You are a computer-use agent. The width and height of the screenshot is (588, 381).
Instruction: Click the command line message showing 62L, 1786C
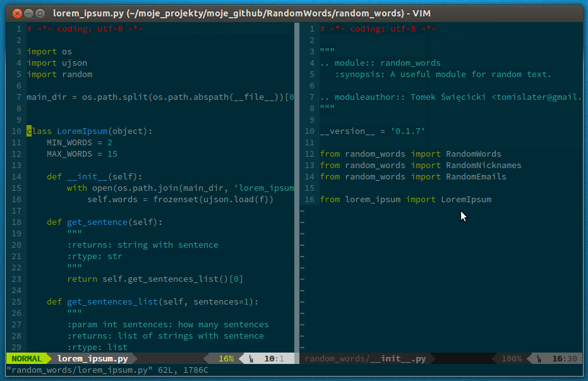coord(107,370)
